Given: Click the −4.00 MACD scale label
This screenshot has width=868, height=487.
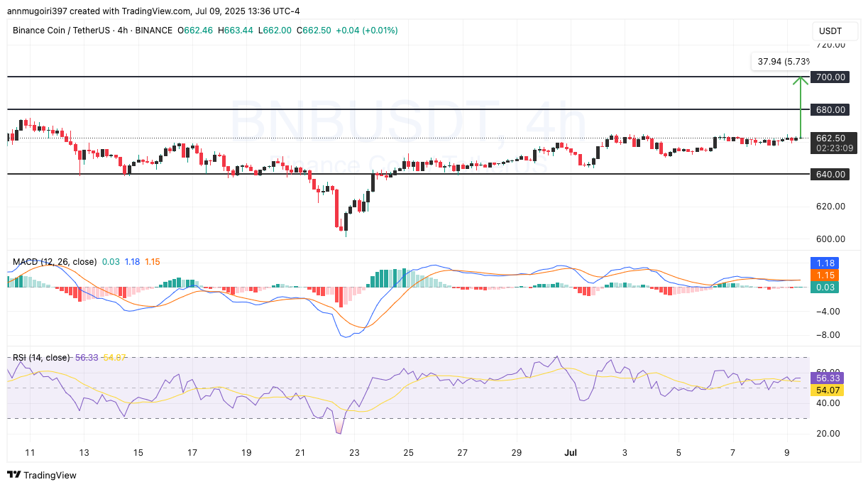Looking at the screenshot, I should coord(828,312).
